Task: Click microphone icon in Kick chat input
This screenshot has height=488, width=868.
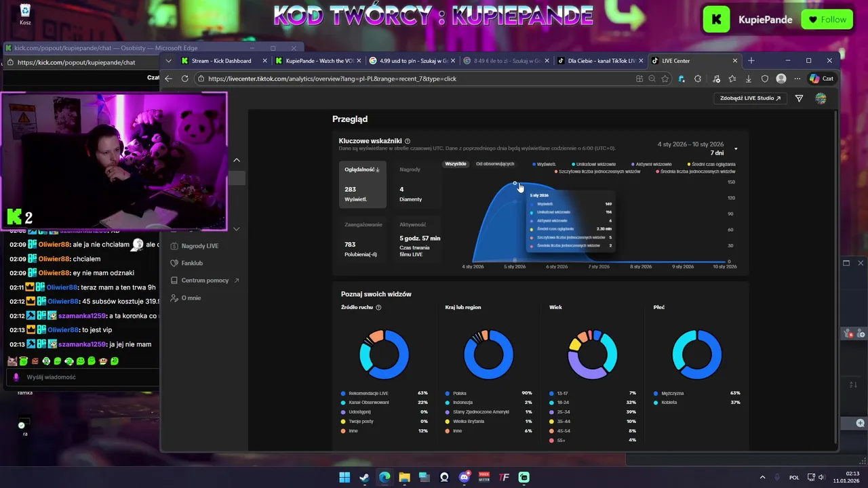Action: 16,378
